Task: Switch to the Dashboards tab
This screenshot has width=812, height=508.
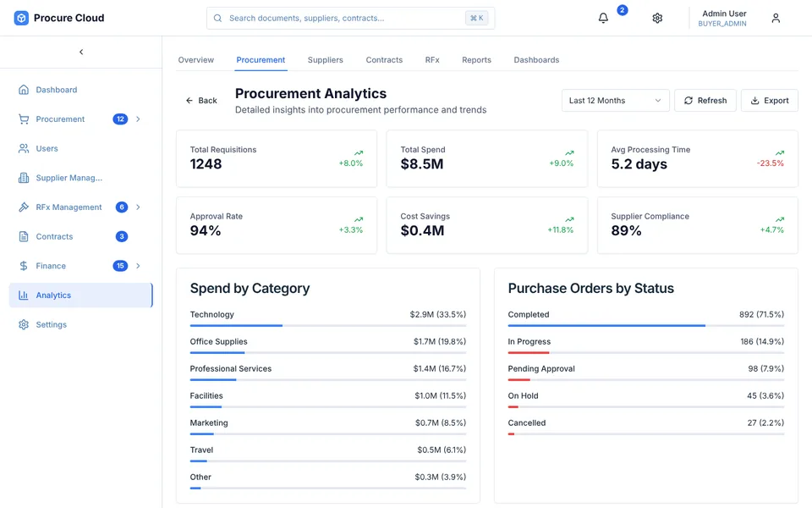Action: pyautogui.click(x=536, y=60)
